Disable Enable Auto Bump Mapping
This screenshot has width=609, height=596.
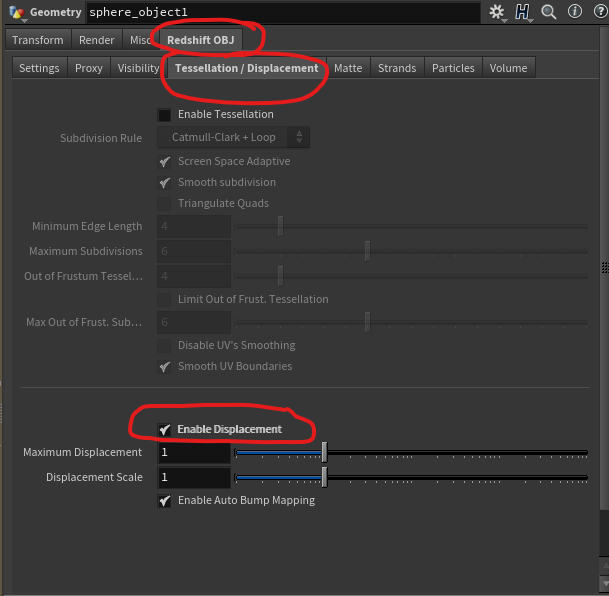pyautogui.click(x=165, y=500)
